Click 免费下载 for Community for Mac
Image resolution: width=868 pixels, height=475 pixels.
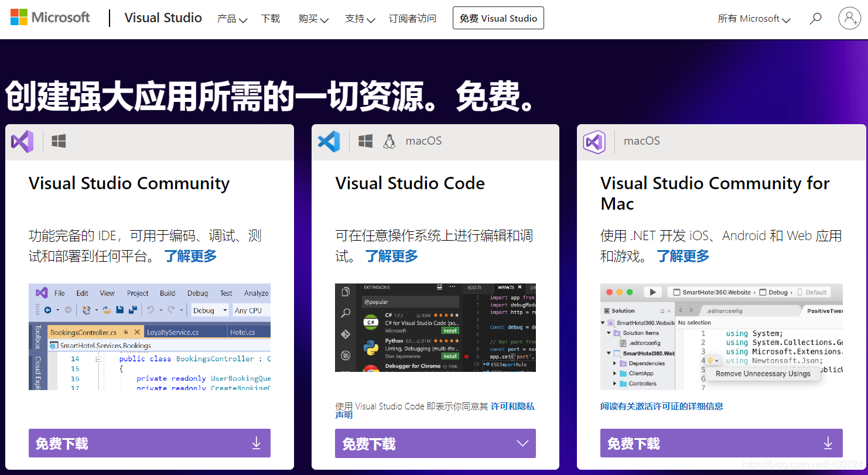click(x=722, y=443)
